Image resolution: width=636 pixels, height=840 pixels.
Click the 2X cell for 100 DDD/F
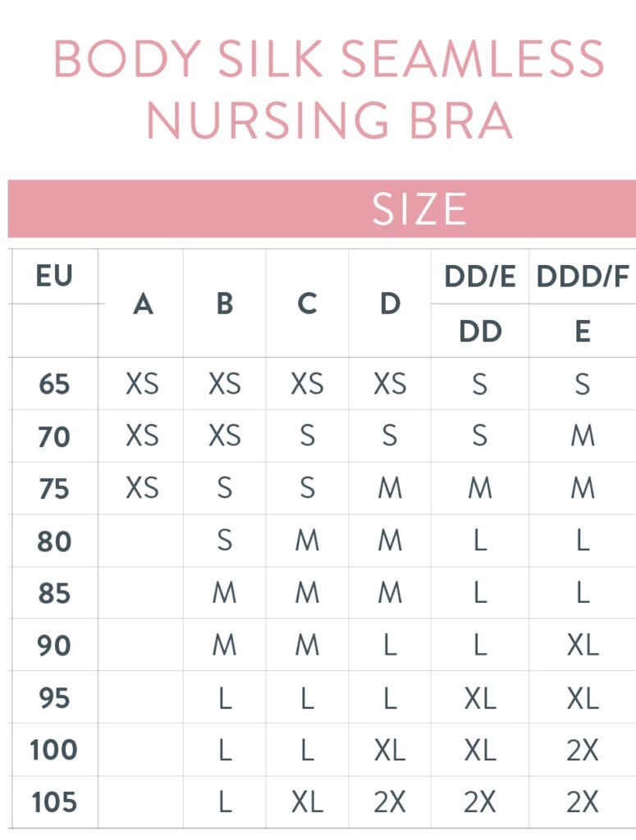pos(583,750)
